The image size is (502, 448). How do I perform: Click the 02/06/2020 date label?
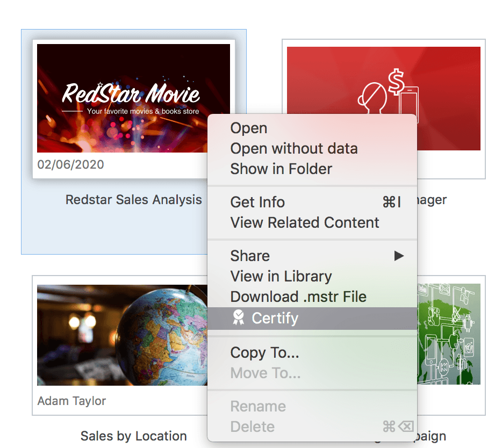tap(70, 164)
